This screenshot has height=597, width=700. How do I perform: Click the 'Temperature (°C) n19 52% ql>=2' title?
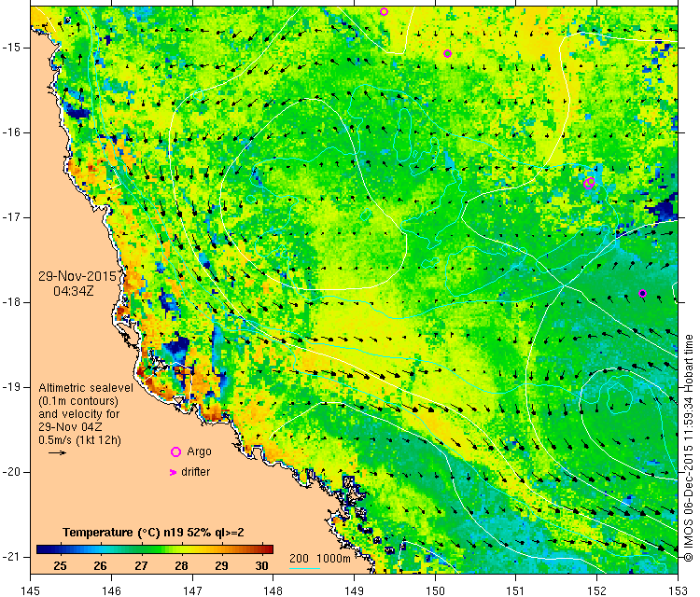coord(153,533)
